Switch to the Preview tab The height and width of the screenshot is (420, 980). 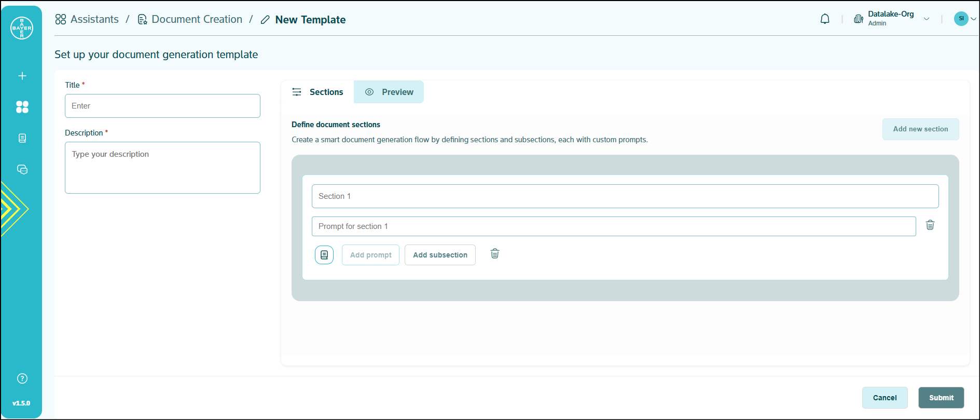click(389, 92)
